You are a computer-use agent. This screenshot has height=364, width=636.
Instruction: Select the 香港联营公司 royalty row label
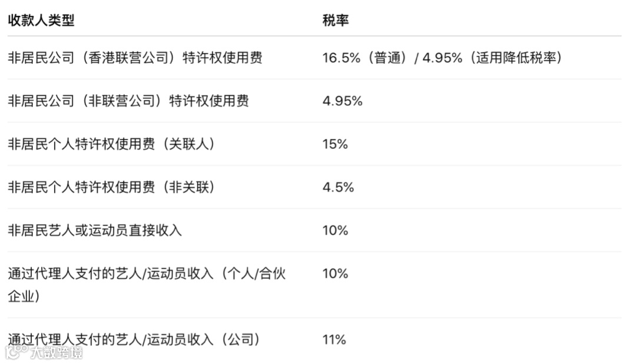[135, 58]
